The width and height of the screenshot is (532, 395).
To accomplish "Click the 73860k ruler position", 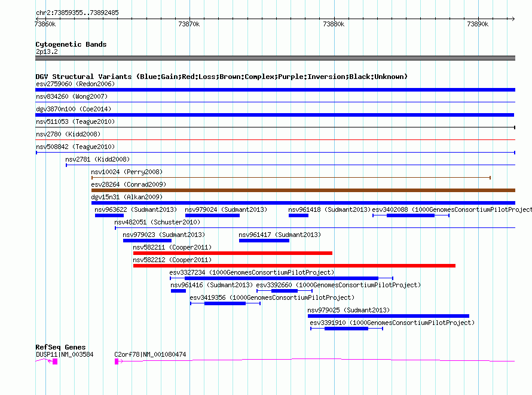I will [45, 24].
